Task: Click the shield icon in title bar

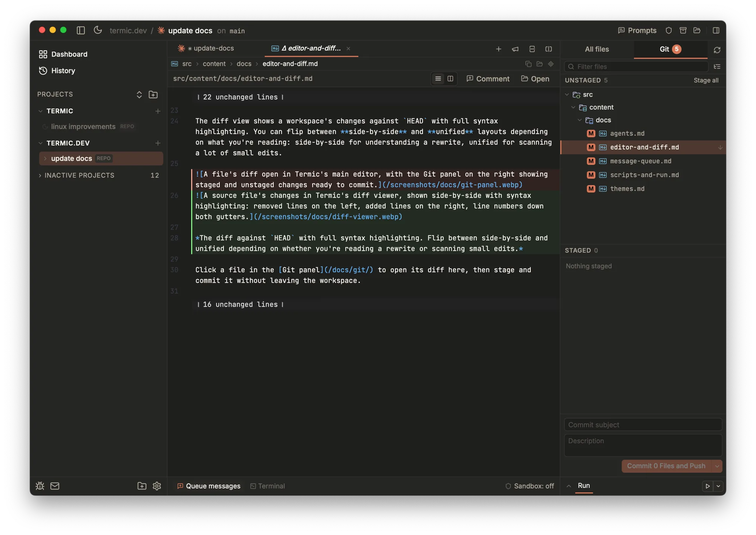Action: point(669,30)
